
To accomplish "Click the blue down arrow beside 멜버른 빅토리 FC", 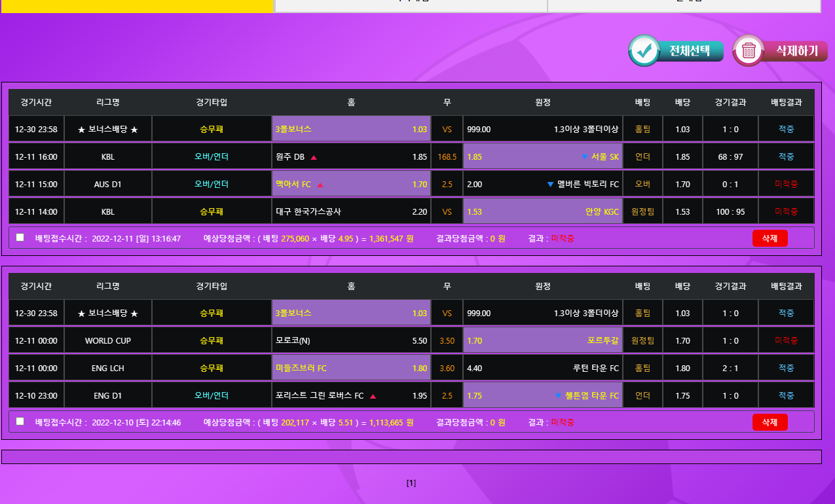I will (x=551, y=185).
